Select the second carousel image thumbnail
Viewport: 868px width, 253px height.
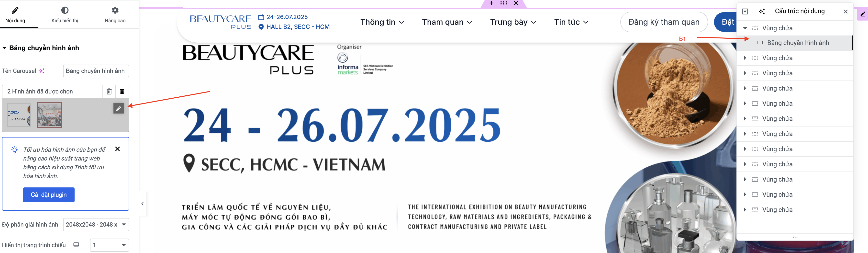[49, 115]
